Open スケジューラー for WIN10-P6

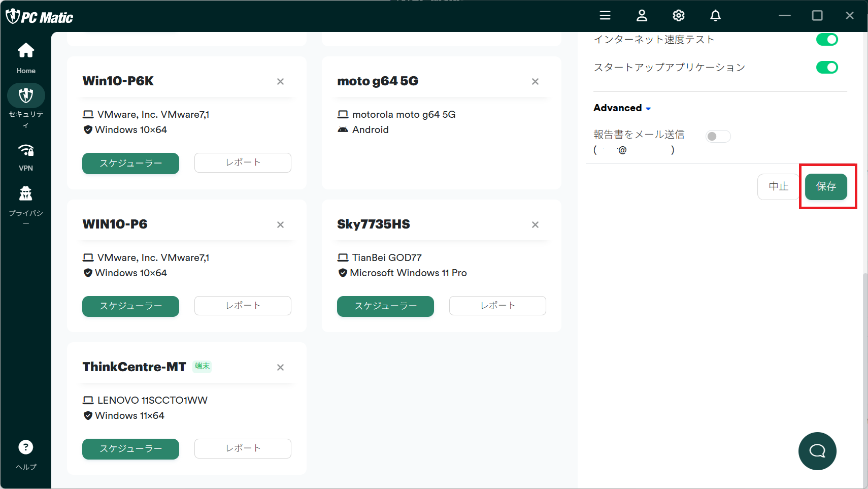point(130,306)
